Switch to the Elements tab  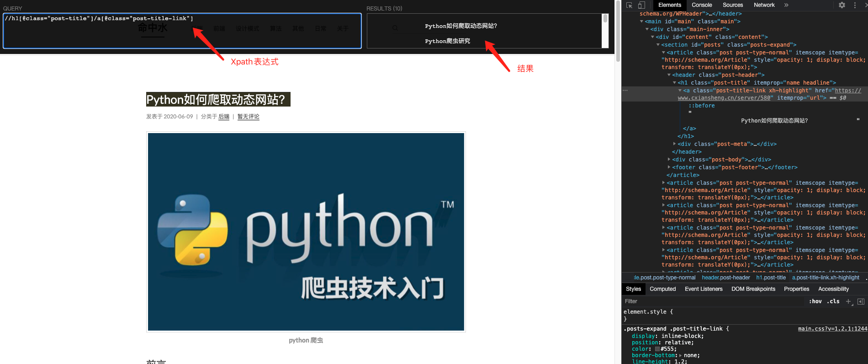coord(669,5)
